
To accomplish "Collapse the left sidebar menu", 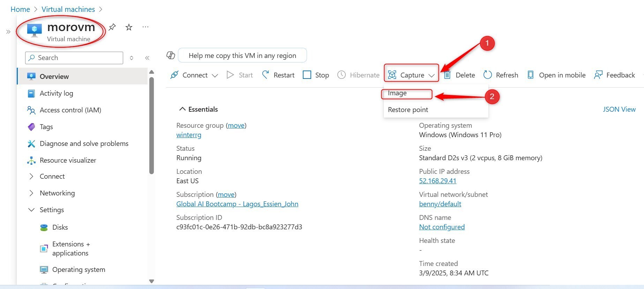I will tap(147, 58).
